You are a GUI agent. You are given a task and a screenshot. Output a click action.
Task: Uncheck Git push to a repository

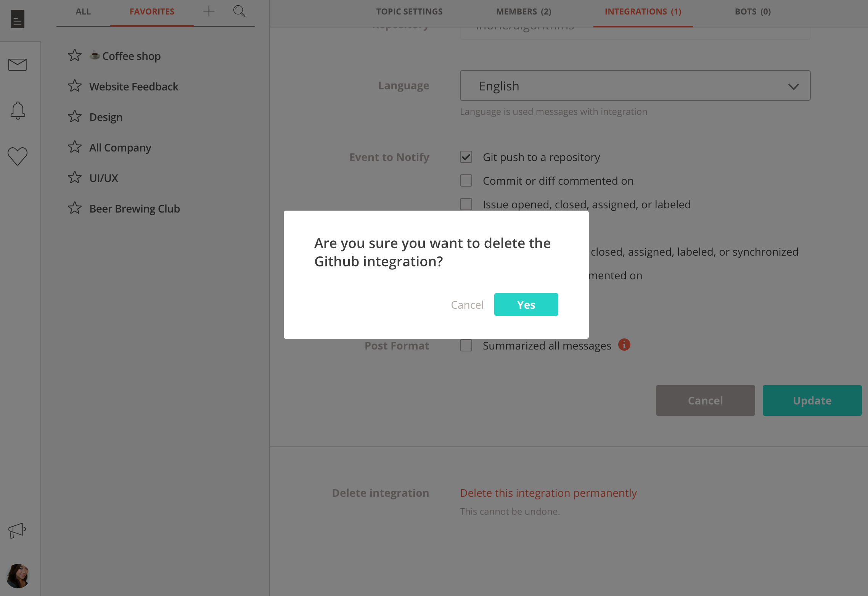pyautogui.click(x=466, y=157)
